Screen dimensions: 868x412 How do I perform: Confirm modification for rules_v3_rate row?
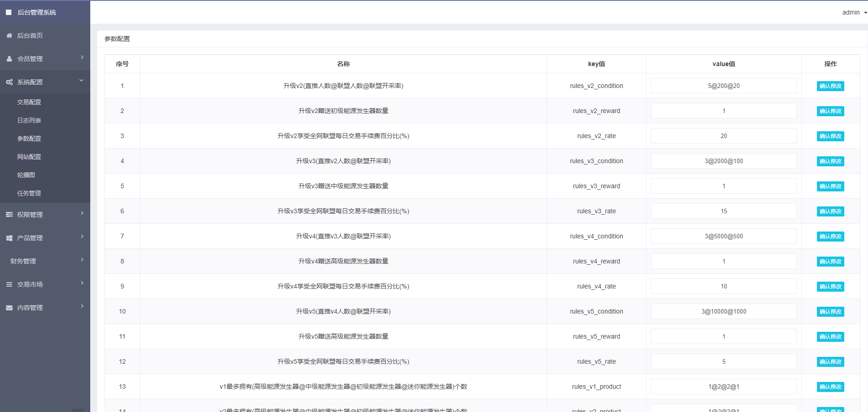click(830, 211)
